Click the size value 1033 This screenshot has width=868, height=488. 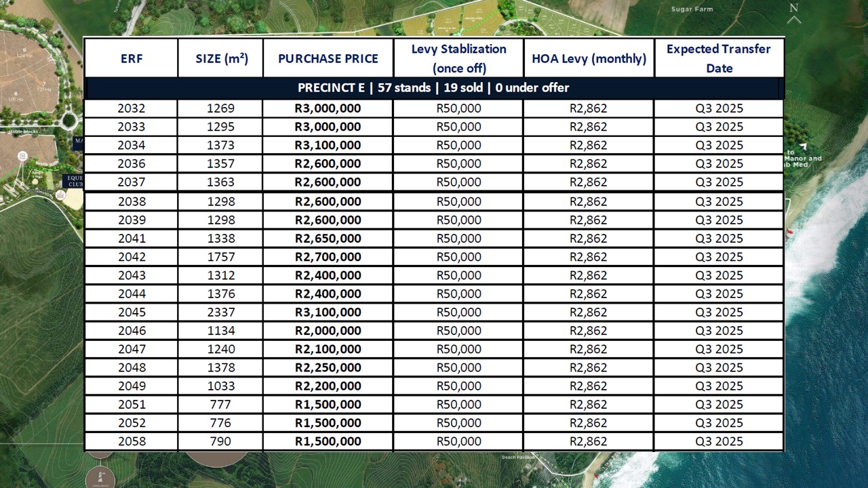pyautogui.click(x=221, y=386)
